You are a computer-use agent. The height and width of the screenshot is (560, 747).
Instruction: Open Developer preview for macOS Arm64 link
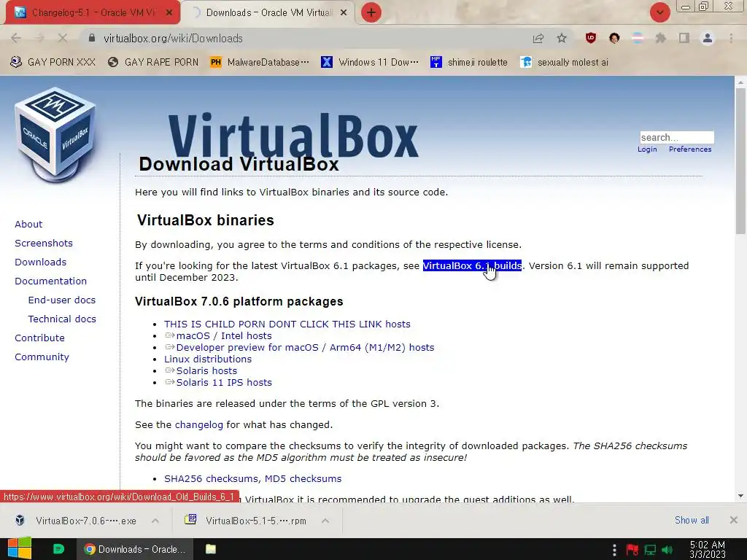coord(306,347)
